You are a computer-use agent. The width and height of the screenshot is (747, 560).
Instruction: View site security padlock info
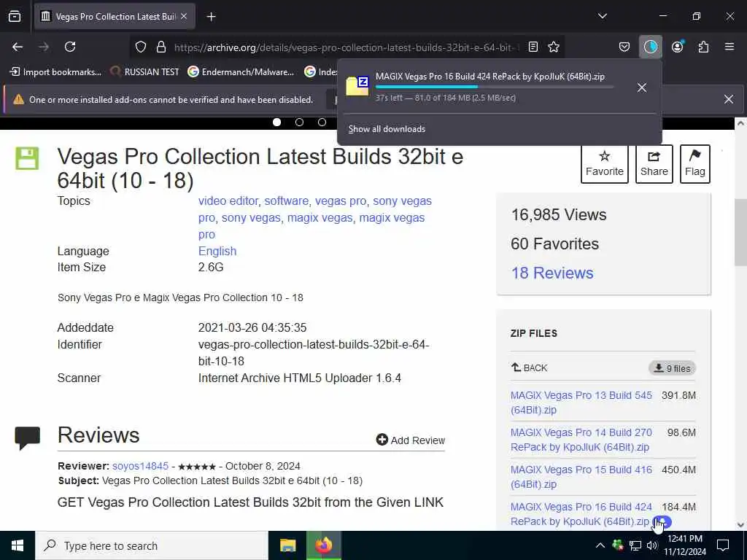[x=161, y=47]
